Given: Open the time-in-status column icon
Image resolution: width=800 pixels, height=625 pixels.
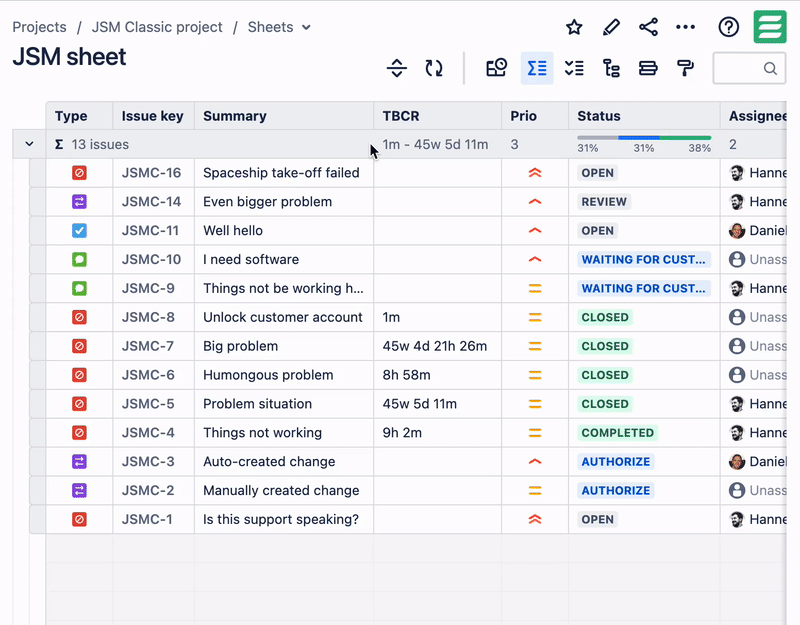Looking at the screenshot, I should click(x=496, y=68).
